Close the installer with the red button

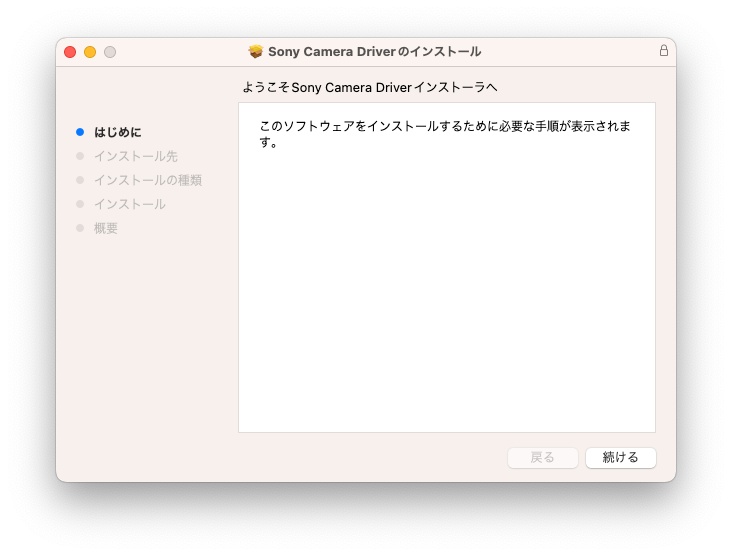tap(70, 51)
